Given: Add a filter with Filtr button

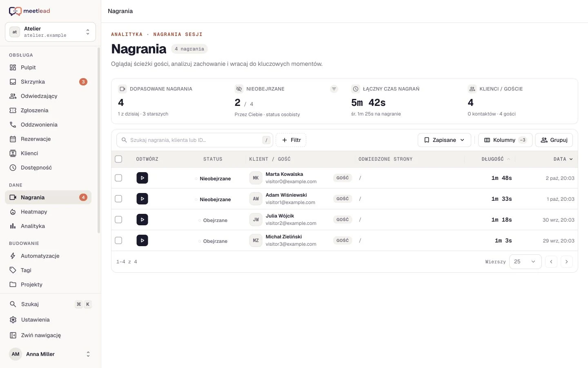Looking at the screenshot, I should (291, 140).
